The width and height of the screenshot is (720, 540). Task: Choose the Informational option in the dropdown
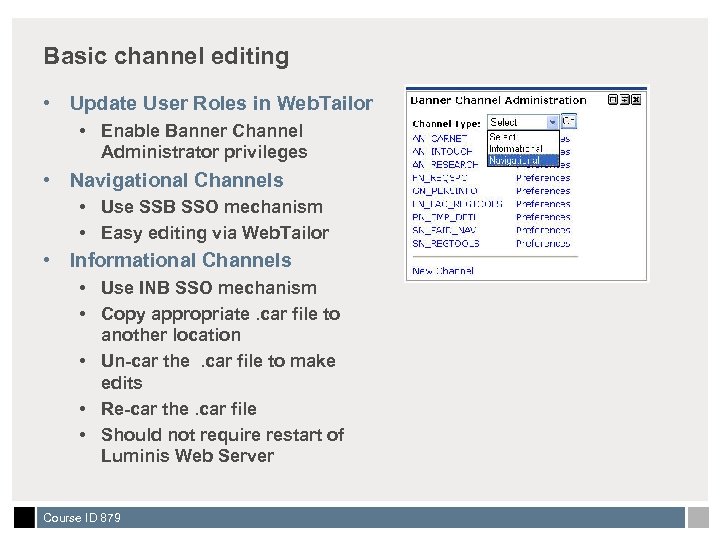(x=523, y=149)
